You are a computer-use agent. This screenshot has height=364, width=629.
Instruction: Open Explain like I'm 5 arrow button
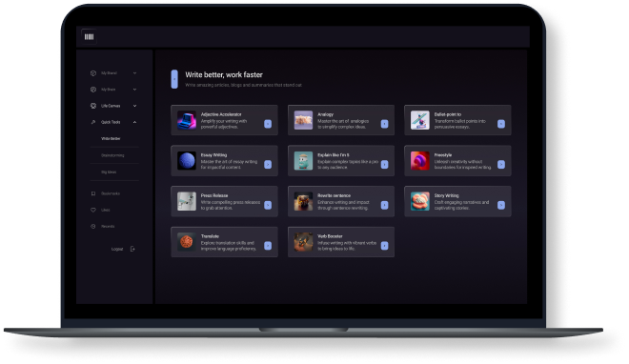click(385, 164)
